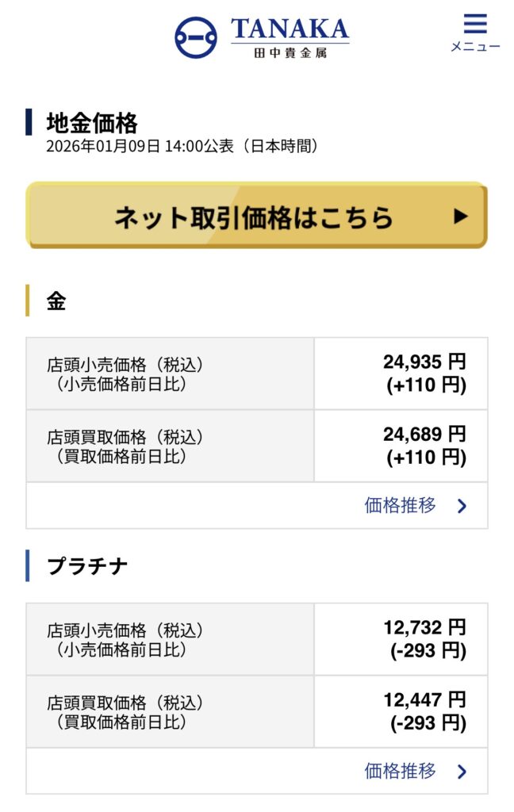Open the hamburger menu icon
Viewport: 514px width, 812px height.
click(475, 23)
